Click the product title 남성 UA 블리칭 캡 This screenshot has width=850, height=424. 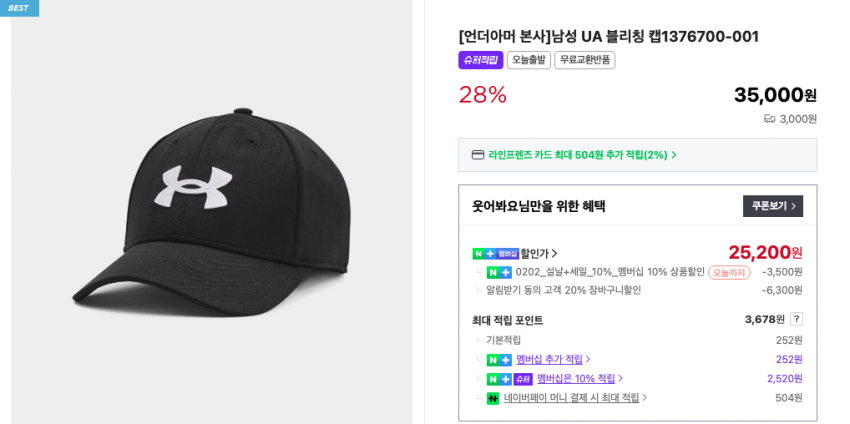[608, 36]
